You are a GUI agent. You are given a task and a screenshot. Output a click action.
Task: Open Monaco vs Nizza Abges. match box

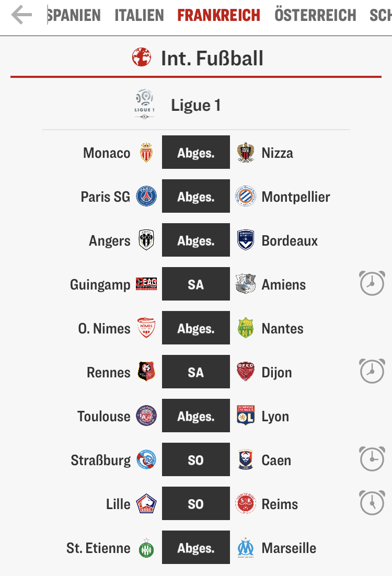pos(196,152)
